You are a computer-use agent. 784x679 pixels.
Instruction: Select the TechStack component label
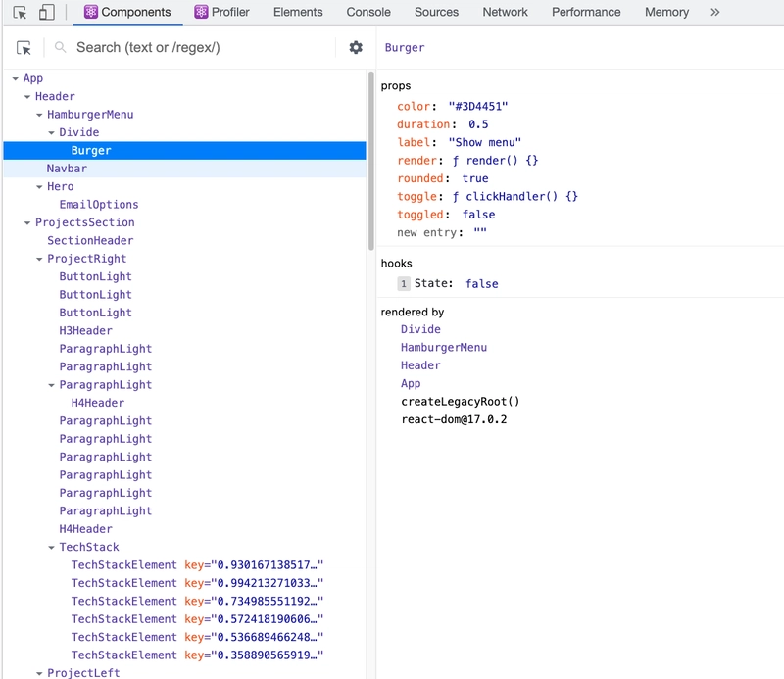click(x=89, y=547)
